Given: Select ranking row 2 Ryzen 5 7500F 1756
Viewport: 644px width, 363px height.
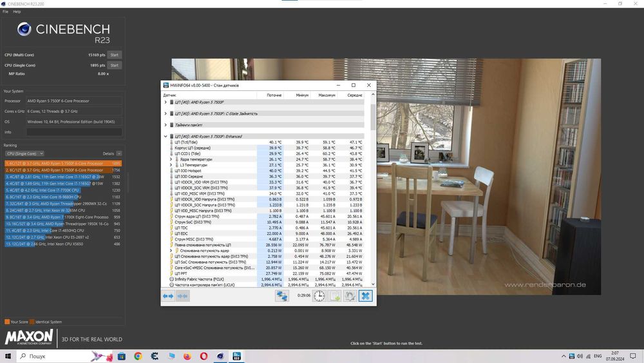Looking at the screenshot, I should (x=63, y=170).
